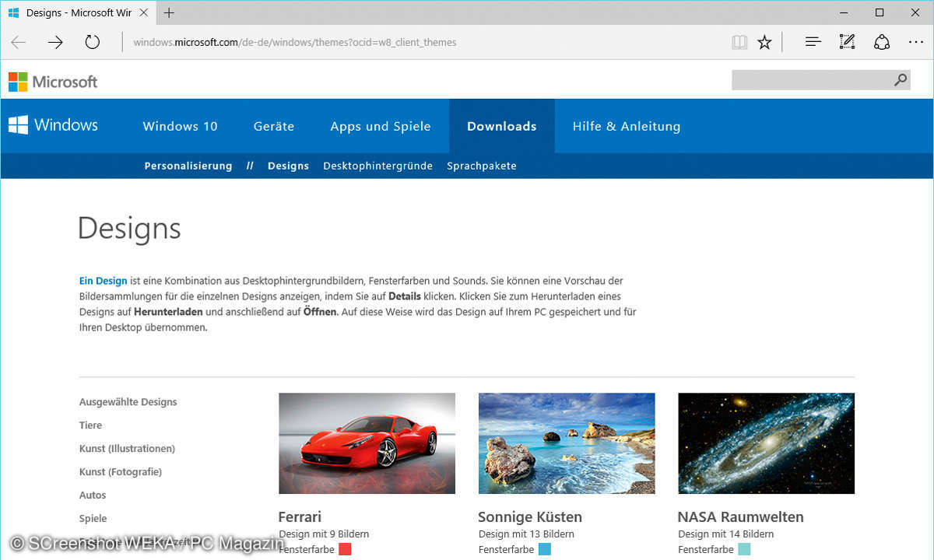
Task: Open the Sonnige Küsten thumbnail
Action: [x=567, y=443]
